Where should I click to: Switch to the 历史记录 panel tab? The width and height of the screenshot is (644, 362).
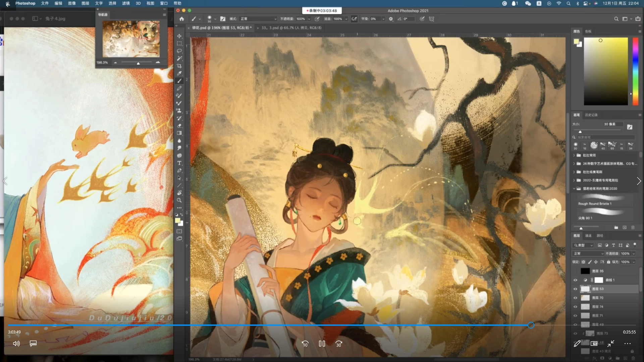click(591, 115)
